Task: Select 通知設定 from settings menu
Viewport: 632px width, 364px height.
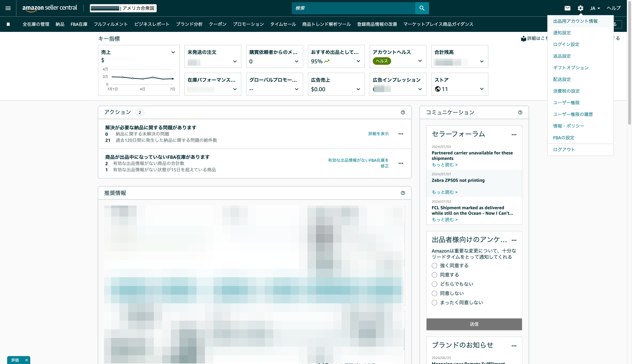Action: tap(562, 33)
